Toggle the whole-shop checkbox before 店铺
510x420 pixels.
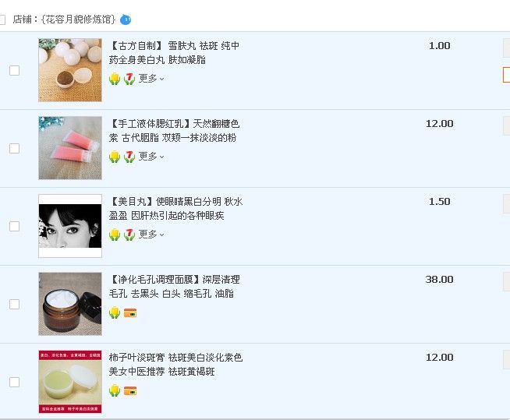click(2, 19)
